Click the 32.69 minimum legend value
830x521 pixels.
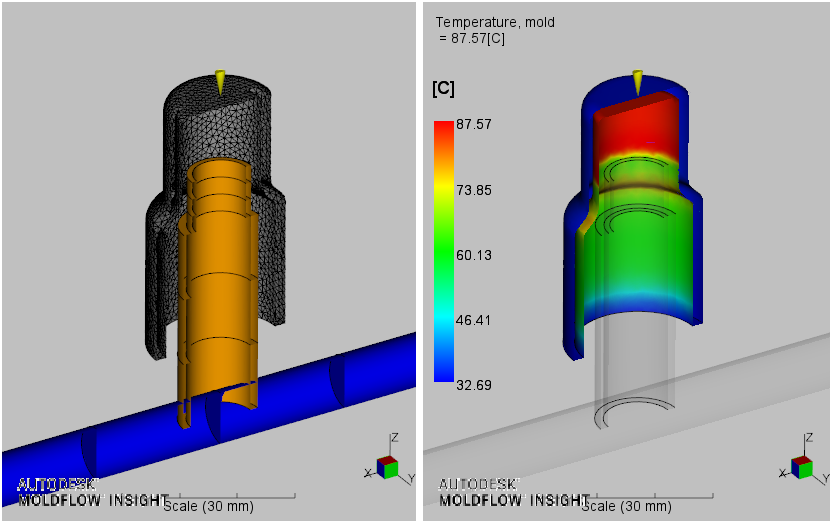pos(474,385)
